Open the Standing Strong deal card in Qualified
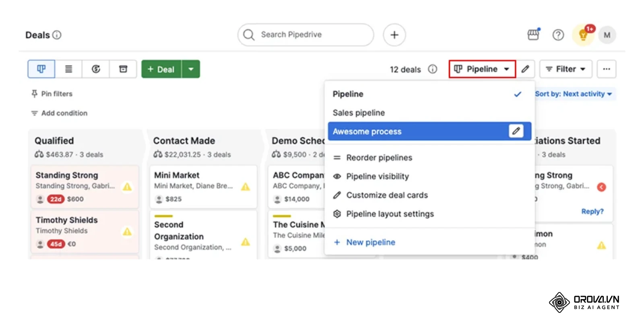 pos(85,187)
